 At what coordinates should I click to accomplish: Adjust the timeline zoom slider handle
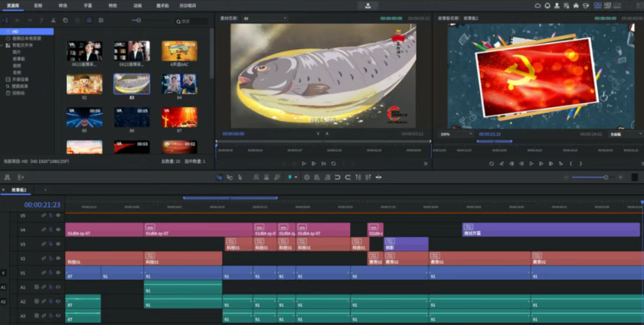[606, 177]
